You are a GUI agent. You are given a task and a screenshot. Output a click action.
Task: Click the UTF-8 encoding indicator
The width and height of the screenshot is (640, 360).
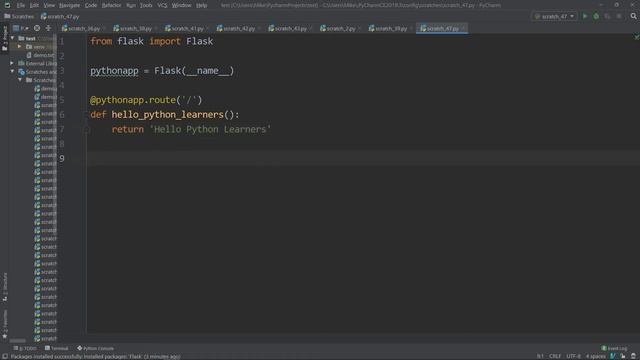tap(573, 356)
